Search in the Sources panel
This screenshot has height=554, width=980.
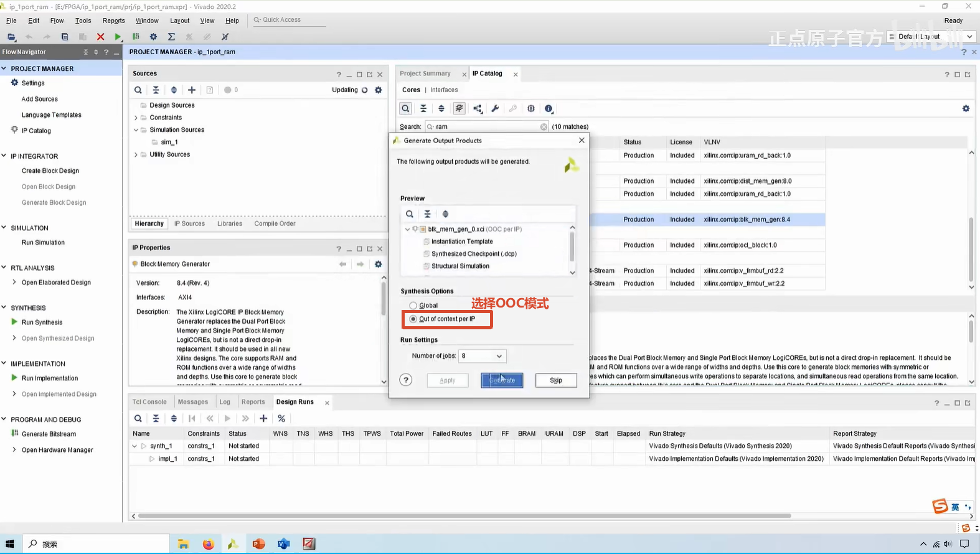138,90
